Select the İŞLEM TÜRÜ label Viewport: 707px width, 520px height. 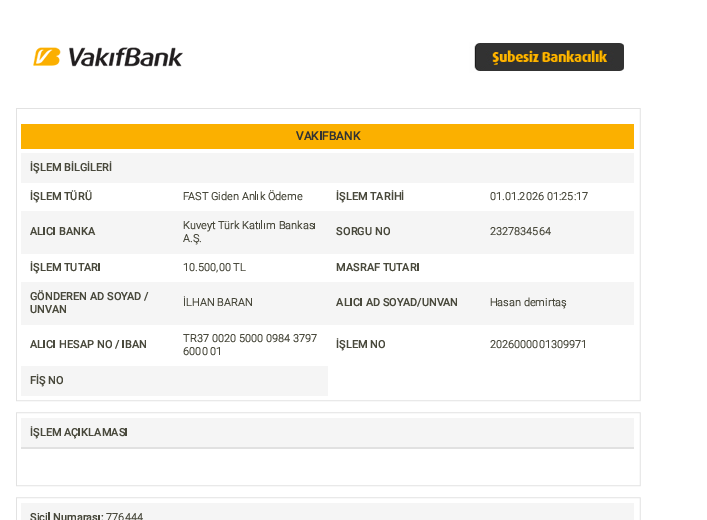tap(61, 196)
